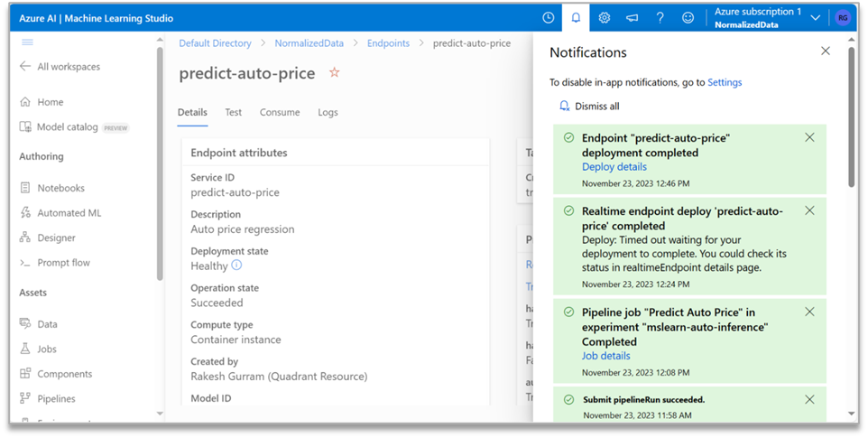Click the Home house icon
The width and height of the screenshot is (868, 438).
click(x=25, y=102)
